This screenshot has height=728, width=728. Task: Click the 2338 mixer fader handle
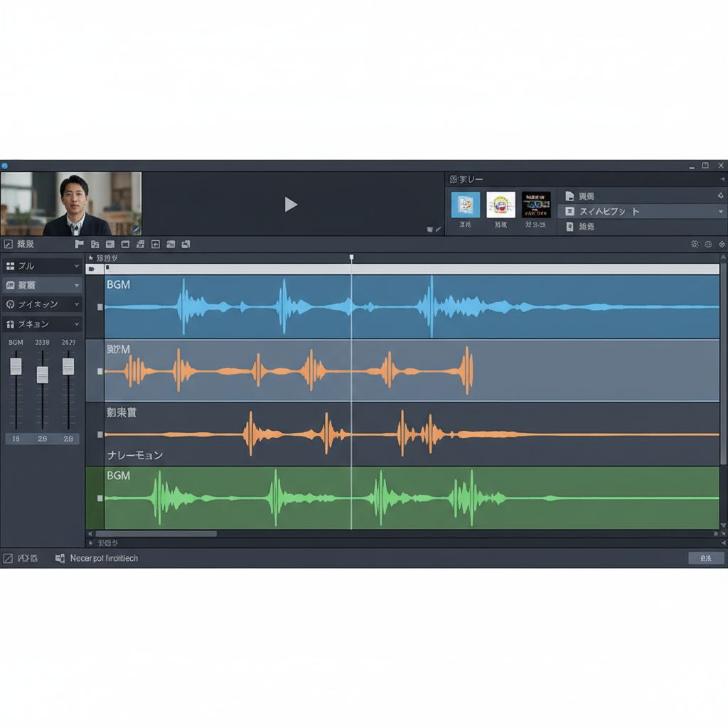[x=42, y=375]
